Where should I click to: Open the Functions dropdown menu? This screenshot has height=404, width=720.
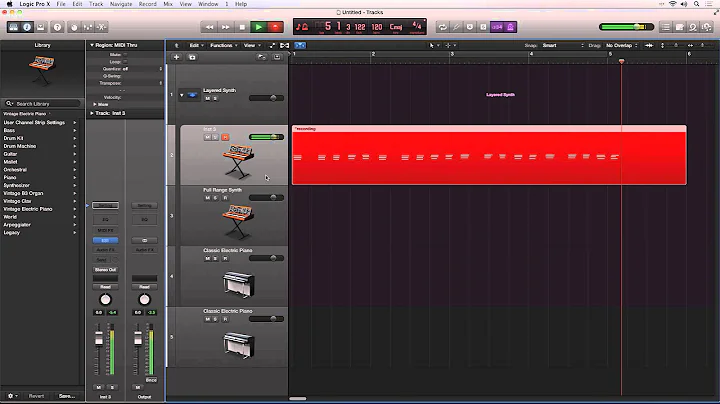click(x=224, y=45)
